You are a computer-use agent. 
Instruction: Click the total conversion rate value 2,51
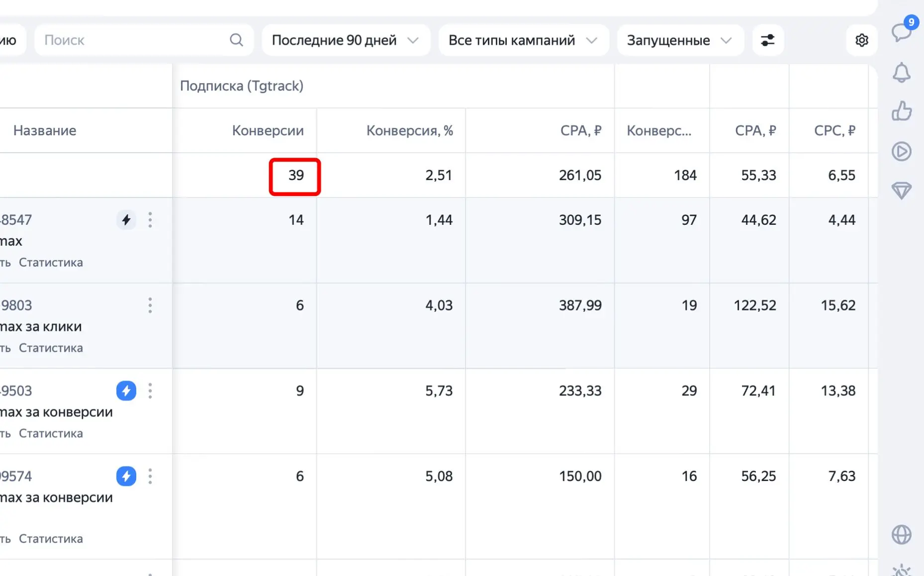coord(439,175)
